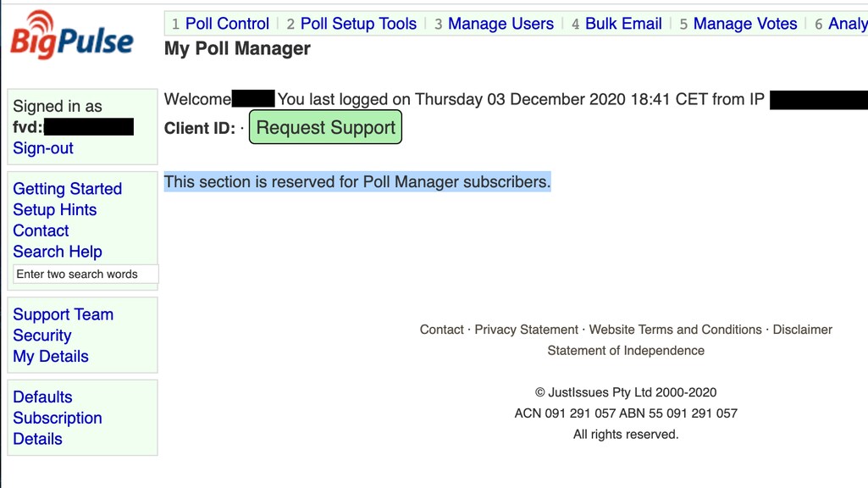
Task: Open Subscription Details in the sidebar
Action: tap(57, 419)
